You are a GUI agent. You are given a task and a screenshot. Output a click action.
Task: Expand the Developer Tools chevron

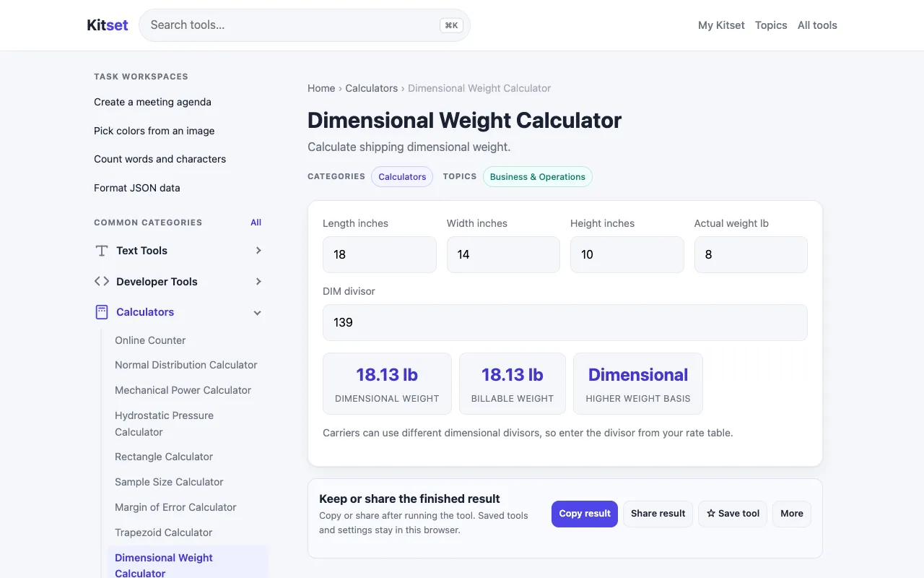(258, 282)
